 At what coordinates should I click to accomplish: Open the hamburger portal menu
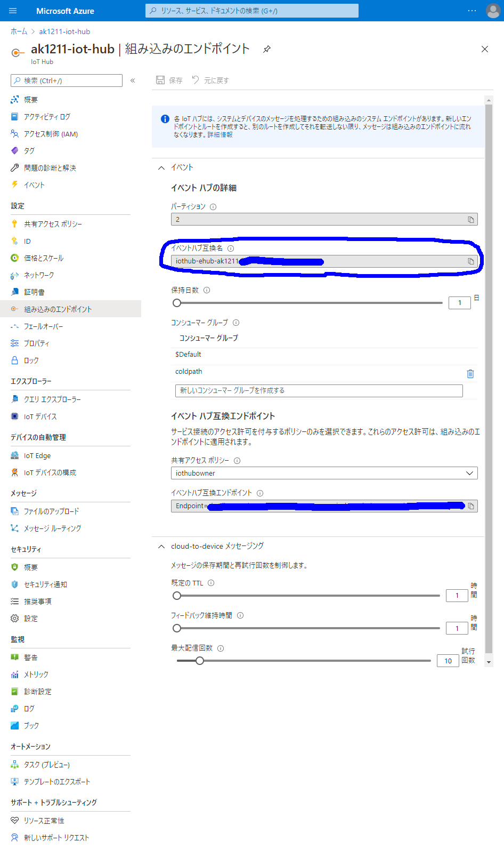[x=13, y=11]
